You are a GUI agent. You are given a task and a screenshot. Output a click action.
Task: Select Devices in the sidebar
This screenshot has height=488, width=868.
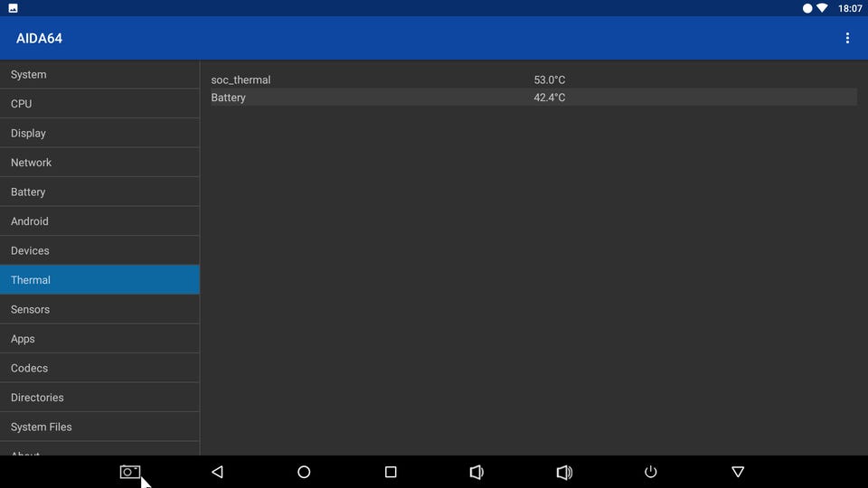click(99, 250)
